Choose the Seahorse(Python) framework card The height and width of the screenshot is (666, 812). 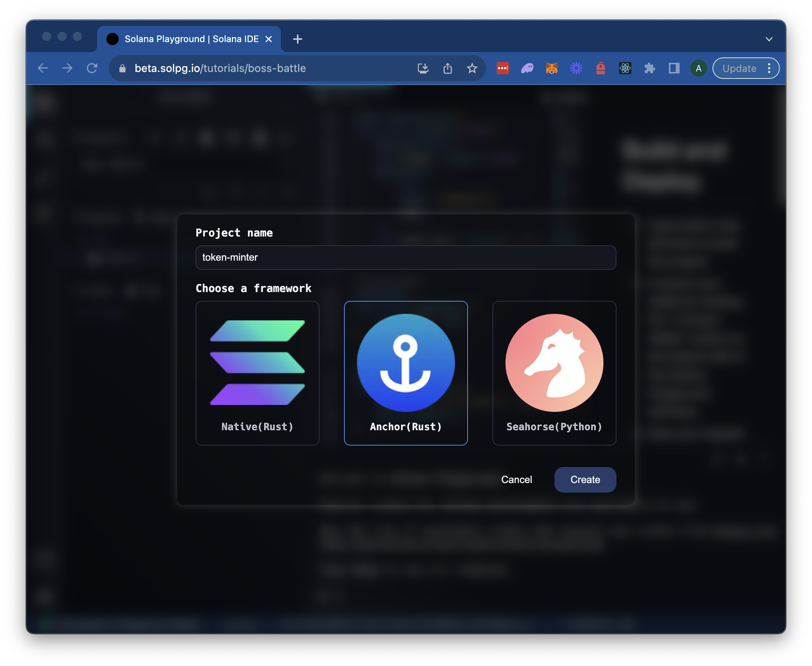554,373
